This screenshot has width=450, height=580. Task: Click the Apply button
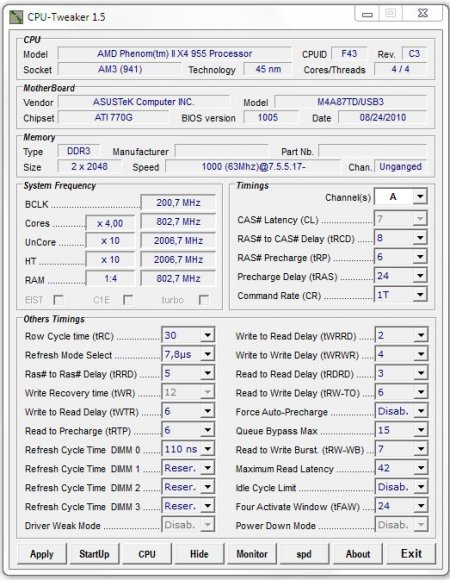tap(42, 554)
